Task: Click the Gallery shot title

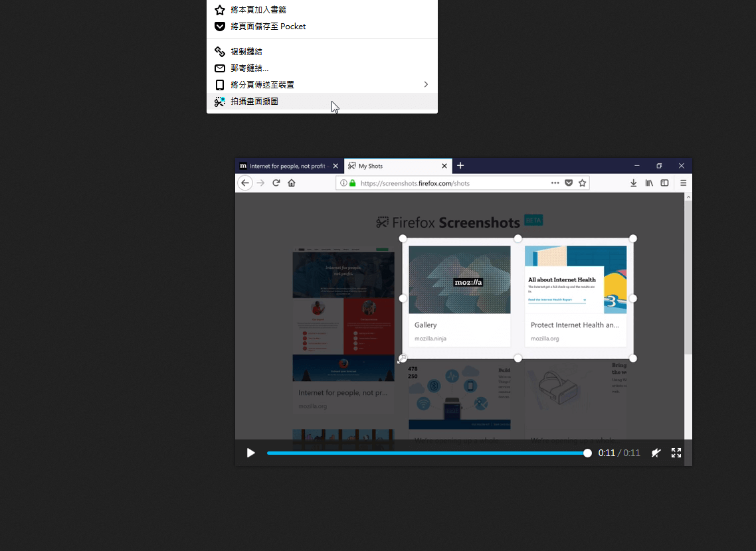Action: (426, 325)
